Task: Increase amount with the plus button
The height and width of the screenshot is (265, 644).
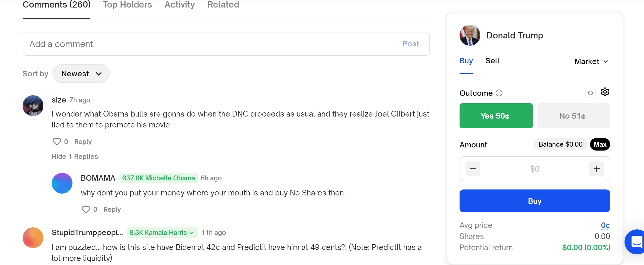Action: pos(596,169)
